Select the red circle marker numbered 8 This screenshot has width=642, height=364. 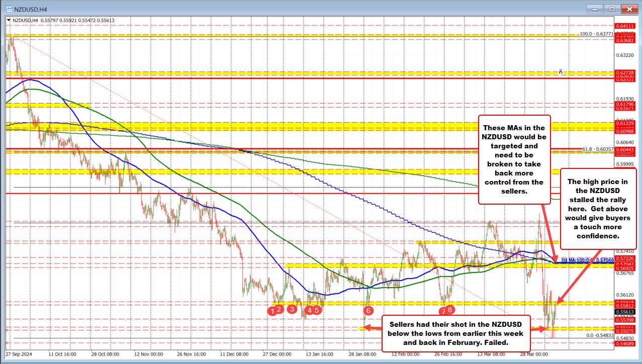pyautogui.click(x=450, y=309)
